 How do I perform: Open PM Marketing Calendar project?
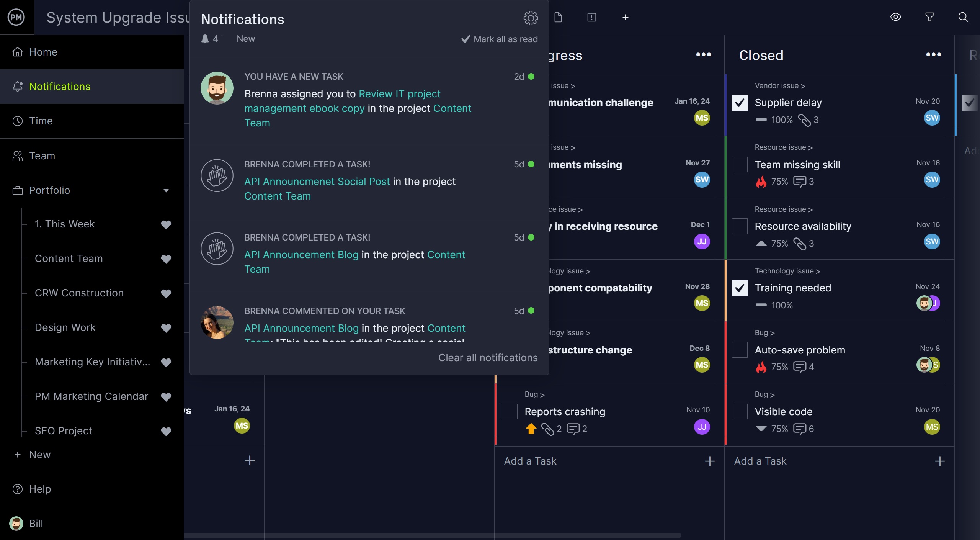coord(91,396)
